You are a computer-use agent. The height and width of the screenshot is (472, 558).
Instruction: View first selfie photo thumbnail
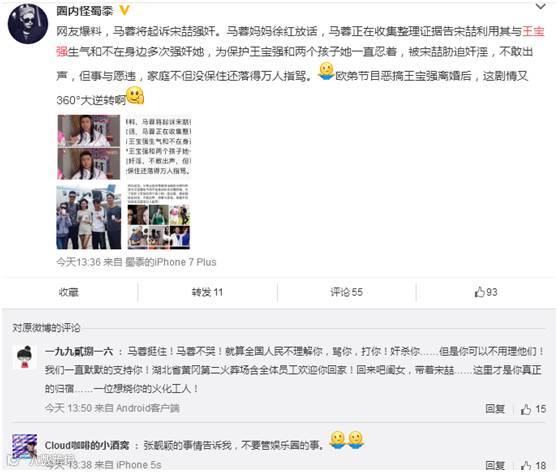(x=89, y=147)
